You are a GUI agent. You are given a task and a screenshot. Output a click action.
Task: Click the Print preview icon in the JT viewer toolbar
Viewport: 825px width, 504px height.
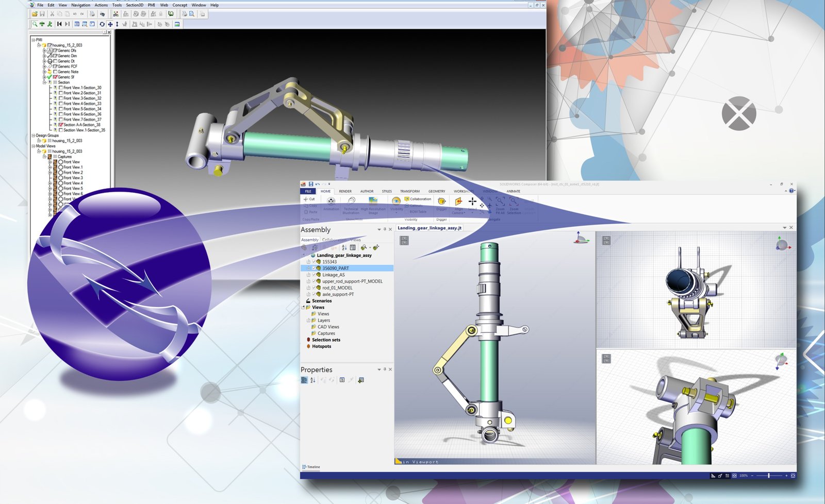[x=192, y=14]
